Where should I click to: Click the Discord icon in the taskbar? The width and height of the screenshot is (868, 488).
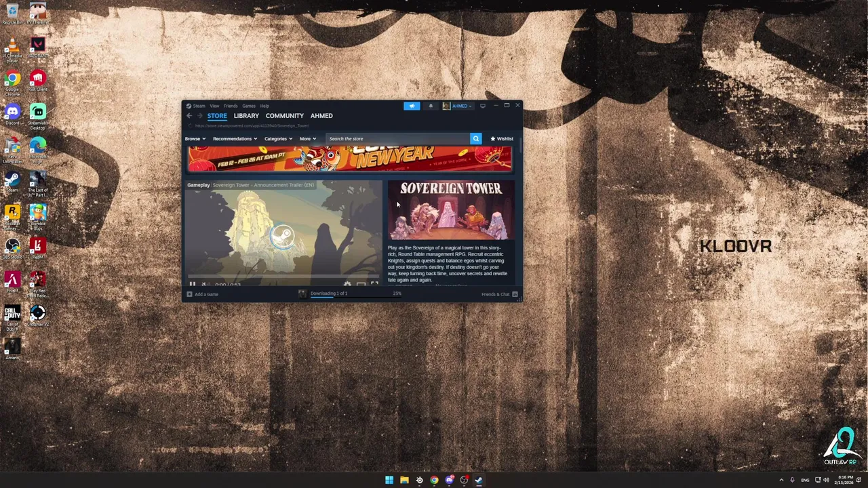point(449,480)
